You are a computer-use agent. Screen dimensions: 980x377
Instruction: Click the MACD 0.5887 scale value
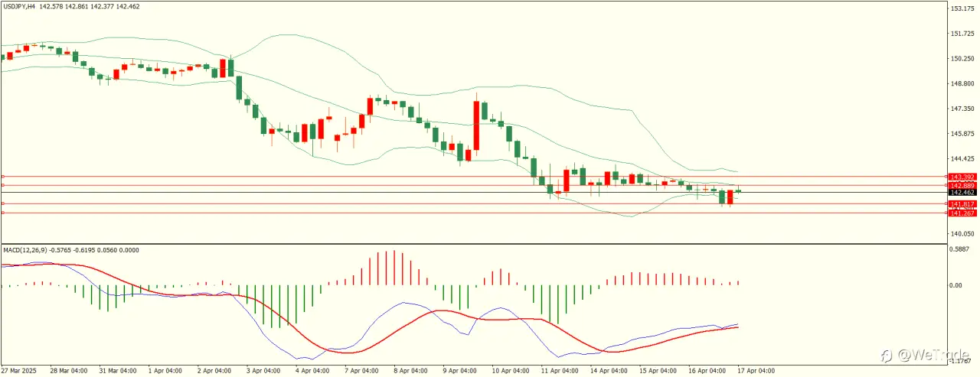point(962,249)
